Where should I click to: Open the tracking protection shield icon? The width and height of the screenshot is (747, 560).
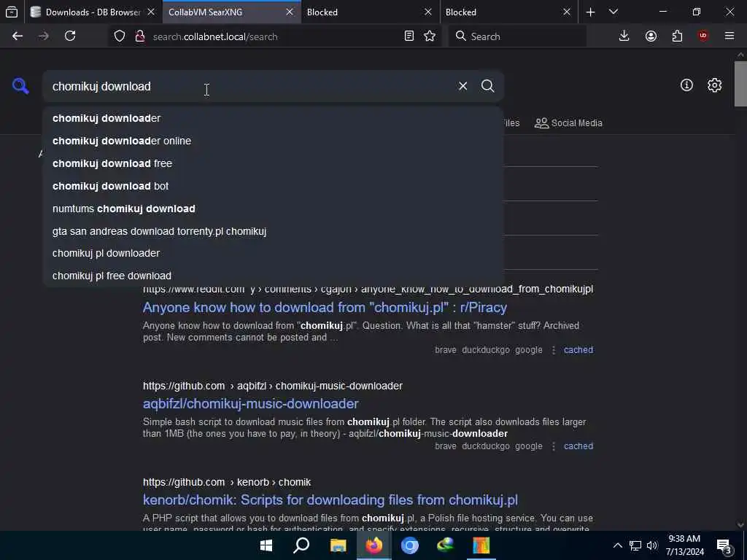(x=120, y=36)
